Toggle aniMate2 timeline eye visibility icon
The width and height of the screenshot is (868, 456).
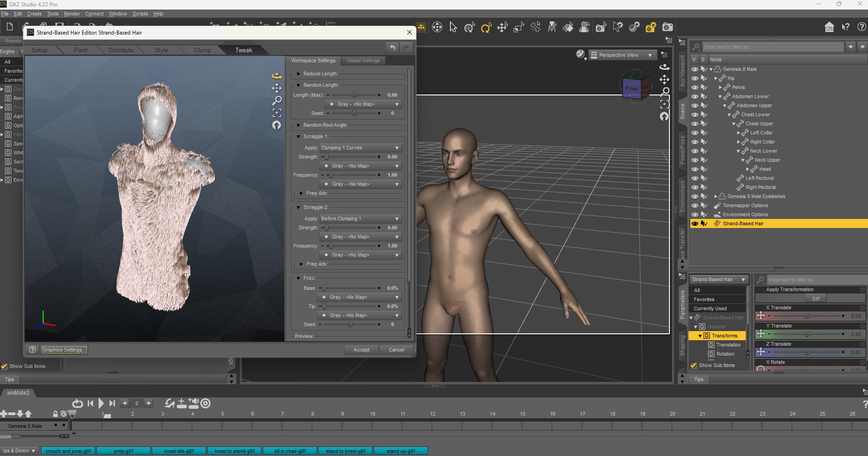pos(64,414)
